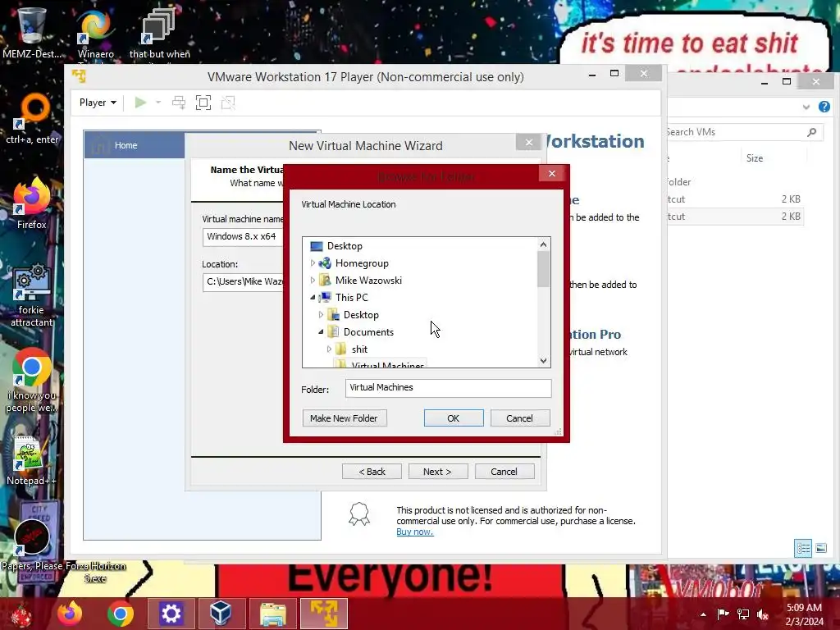Click Send Ctrl+Alt+Del toolbar icon
840x630 pixels.
178,103
